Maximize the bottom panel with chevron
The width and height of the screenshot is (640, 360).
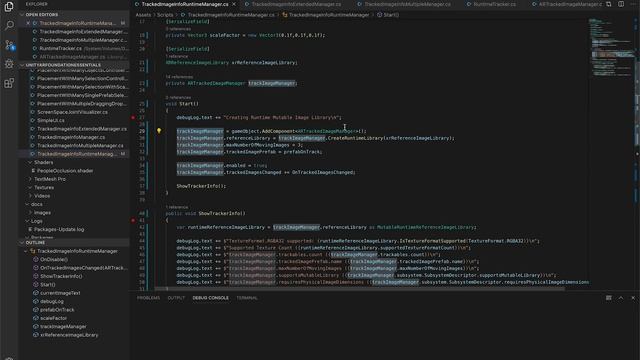click(621, 298)
